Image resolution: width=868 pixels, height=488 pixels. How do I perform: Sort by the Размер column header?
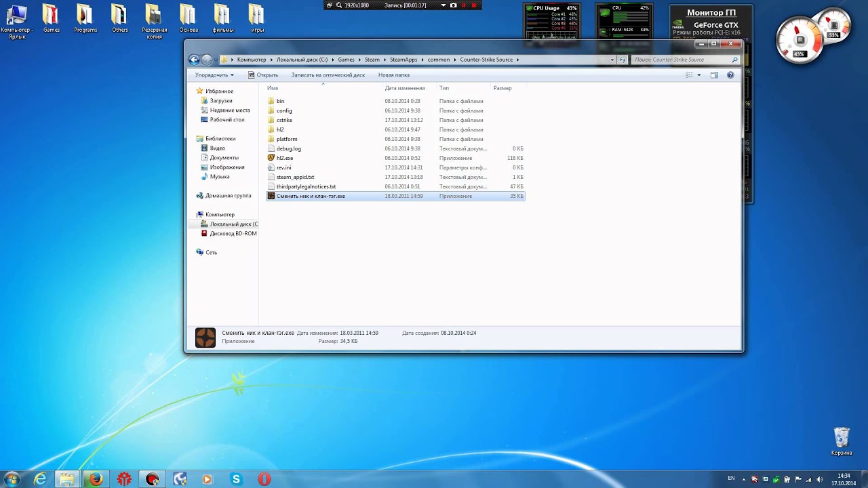502,88
